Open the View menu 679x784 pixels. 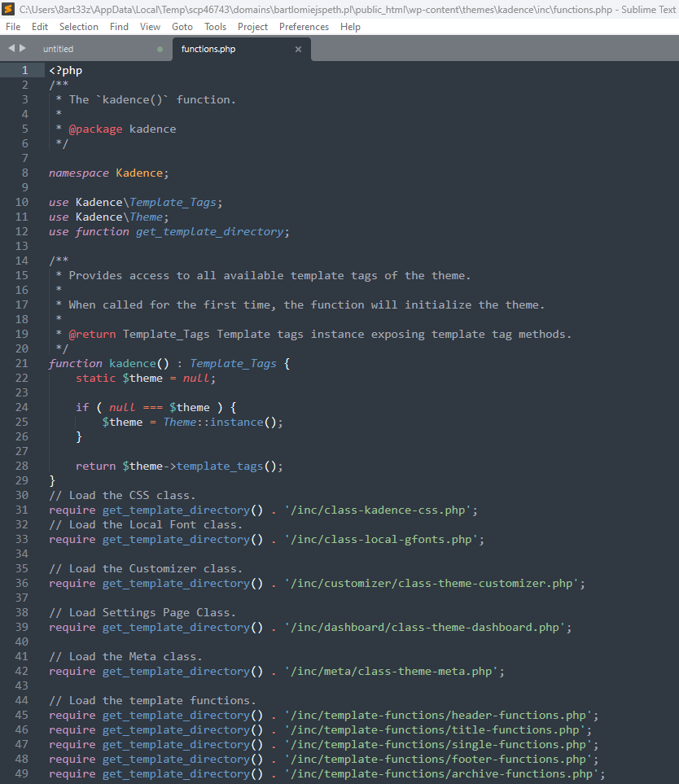coord(150,26)
